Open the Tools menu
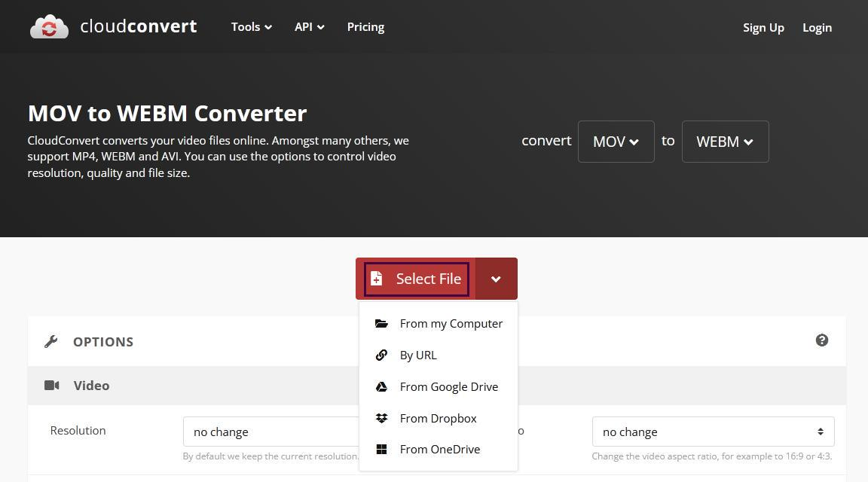This screenshot has height=482, width=868. pyautogui.click(x=251, y=26)
